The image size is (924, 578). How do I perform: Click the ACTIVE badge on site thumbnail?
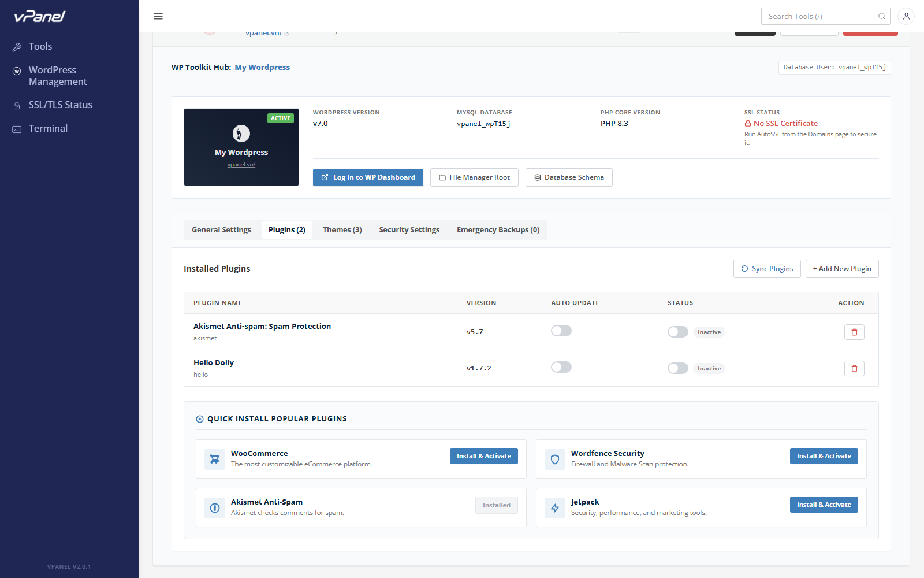coord(281,118)
